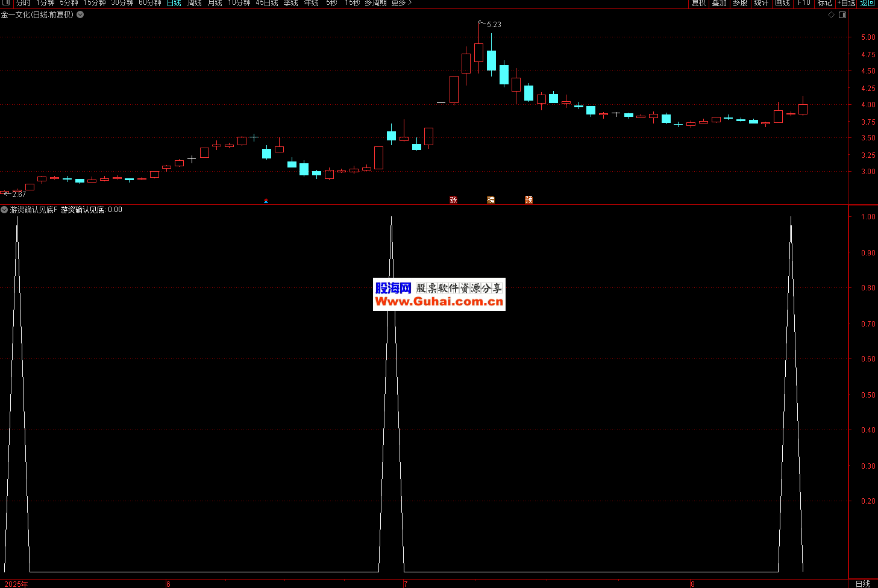Switch to 季线 quarterly chart
878x588 pixels.
[291, 3]
